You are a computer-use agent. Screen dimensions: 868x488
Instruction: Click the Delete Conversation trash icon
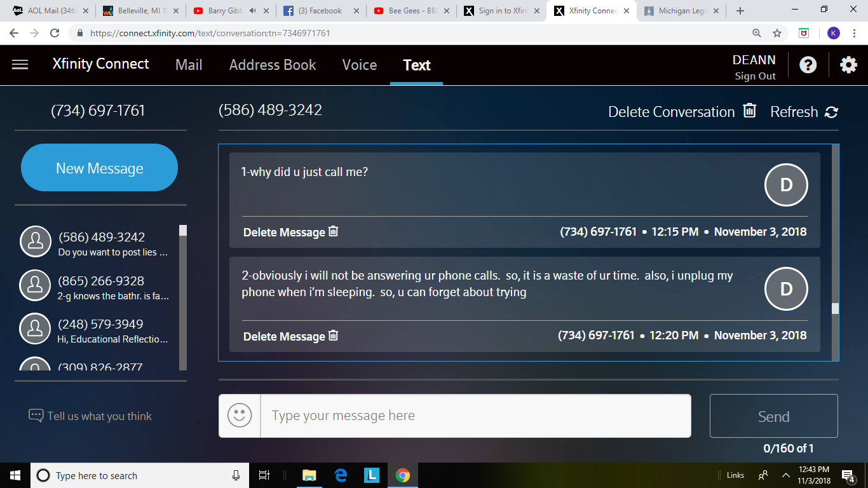point(750,111)
